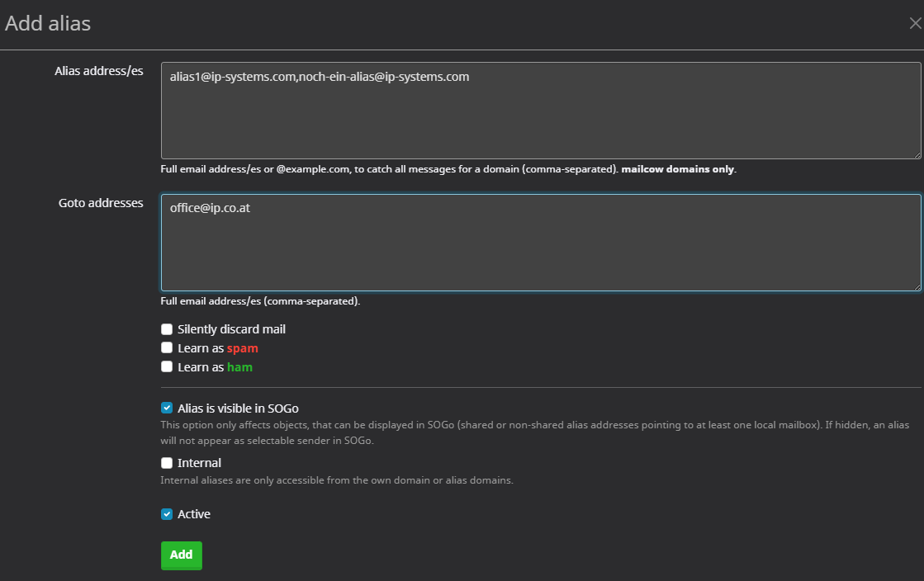The image size is (924, 581).
Task: Click the "Silently discard mail" label text
Action: [x=231, y=329]
